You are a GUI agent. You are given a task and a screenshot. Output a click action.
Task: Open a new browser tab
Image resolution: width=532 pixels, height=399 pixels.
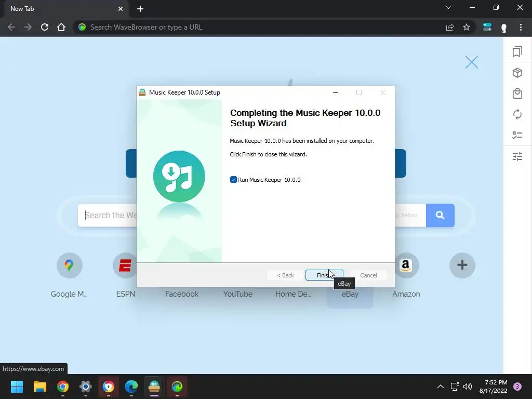(x=140, y=9)
